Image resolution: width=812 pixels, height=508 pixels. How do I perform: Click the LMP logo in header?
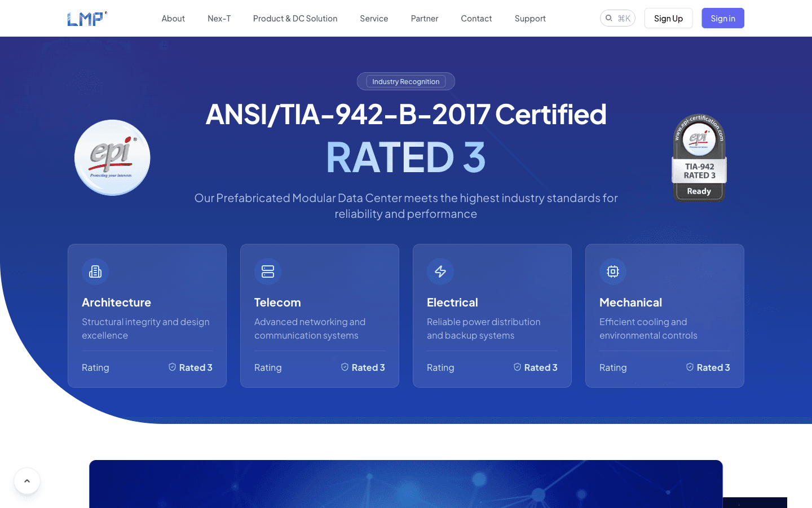point(87,19)
